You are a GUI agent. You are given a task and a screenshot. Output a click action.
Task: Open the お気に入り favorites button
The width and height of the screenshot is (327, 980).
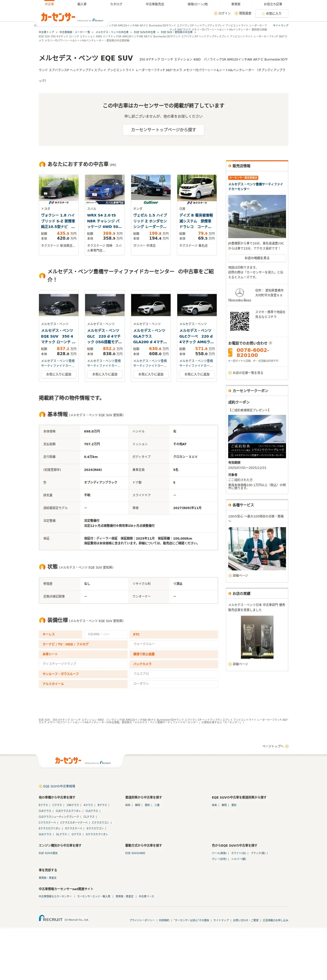(x=271, y=13)
